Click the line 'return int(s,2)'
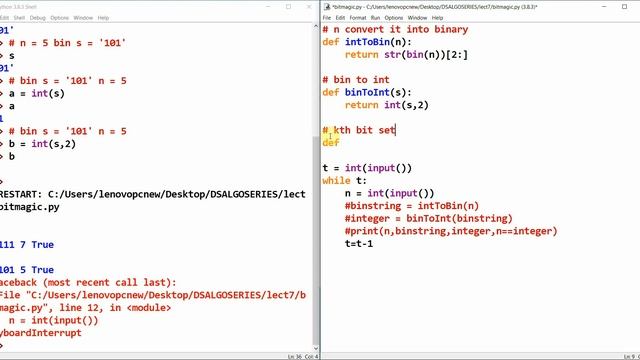The width and height of the screenshot is (640, 360). pyautogui.click(x=387, y=105)
